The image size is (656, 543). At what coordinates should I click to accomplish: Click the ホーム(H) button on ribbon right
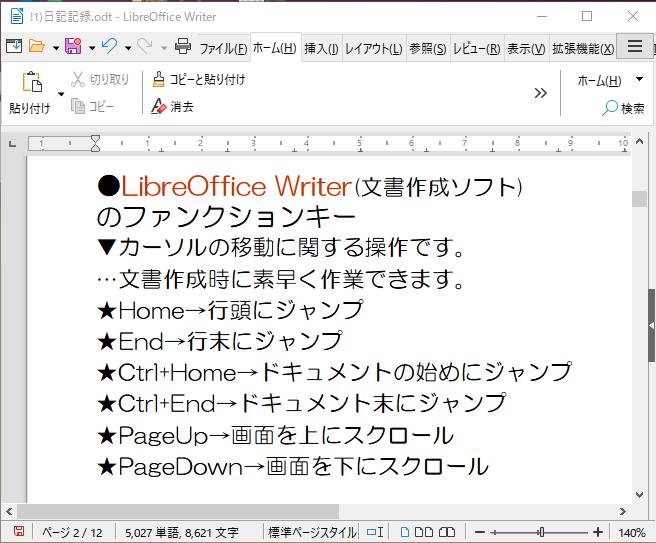(x=599, y=80)
